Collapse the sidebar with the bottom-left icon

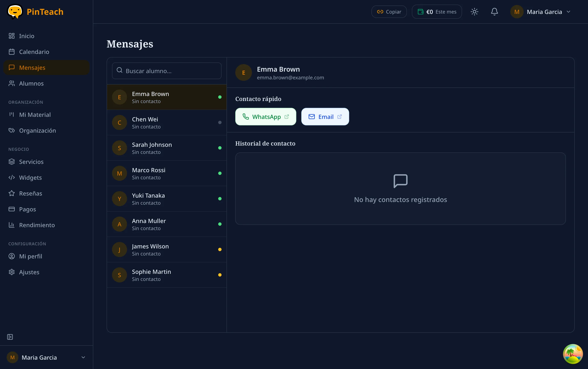pyautogui.click(x=10, y=337)
